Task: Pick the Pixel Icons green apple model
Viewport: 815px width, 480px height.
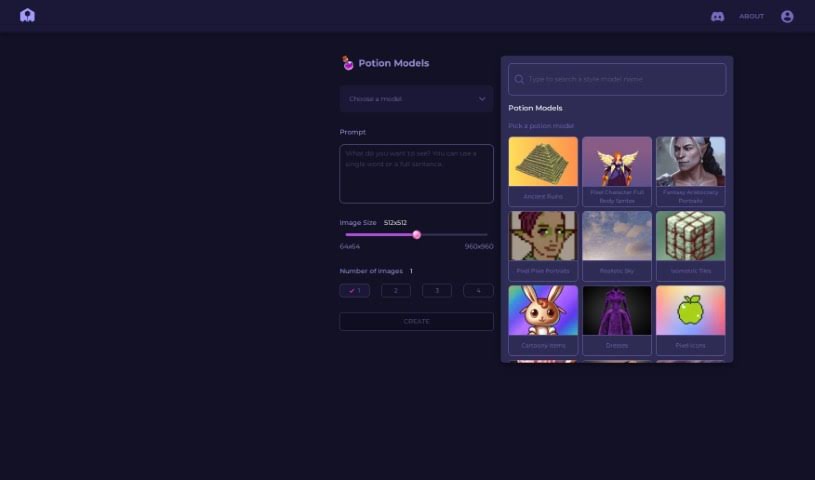Action: 691,320
